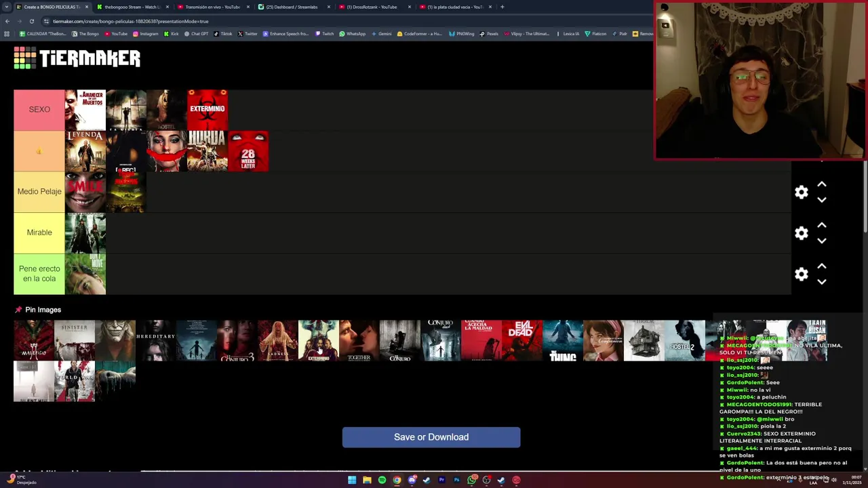This screenshot has width=868, height=488.
Task: Select the Evil Dead poster in pool
Action: pyautogui.click(x=522, y=340)
